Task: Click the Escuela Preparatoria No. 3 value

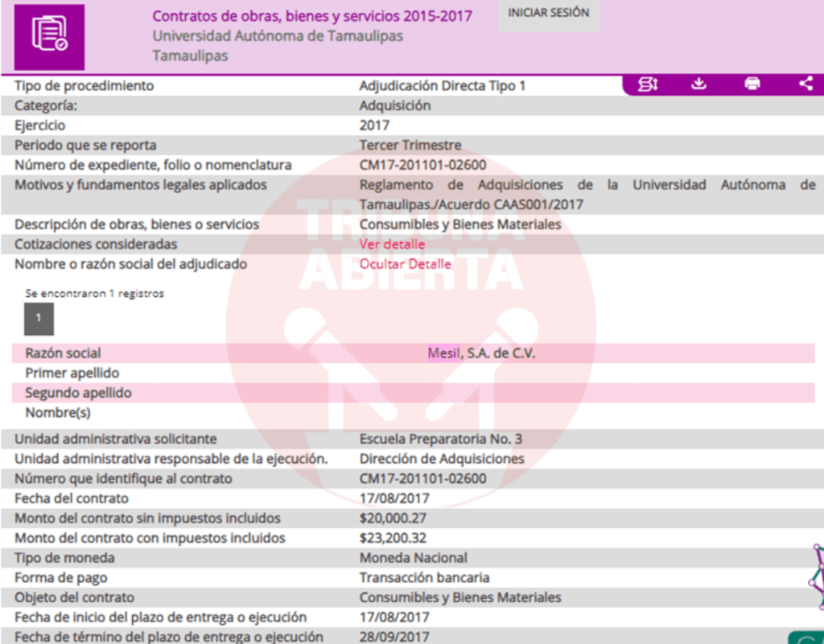Action: coord(440,440)
